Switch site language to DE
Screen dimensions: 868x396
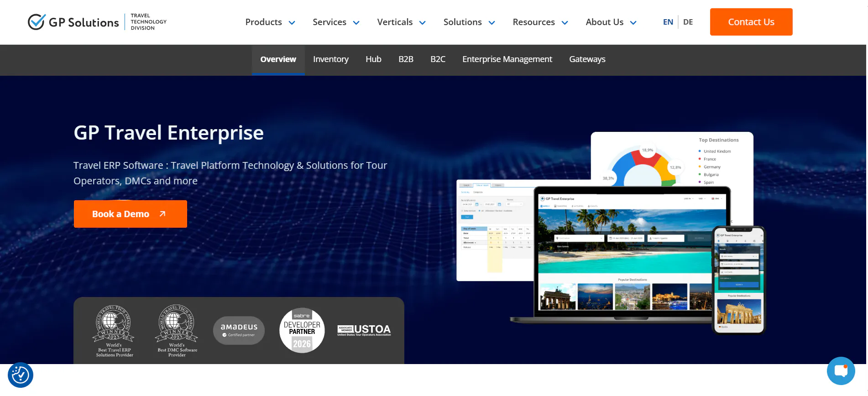point(688,22)
